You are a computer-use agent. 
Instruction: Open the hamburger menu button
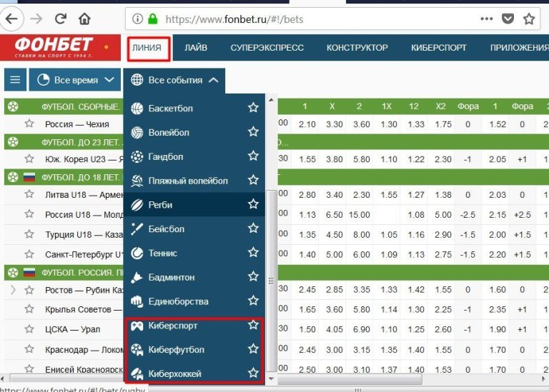(x=15, y=80)
